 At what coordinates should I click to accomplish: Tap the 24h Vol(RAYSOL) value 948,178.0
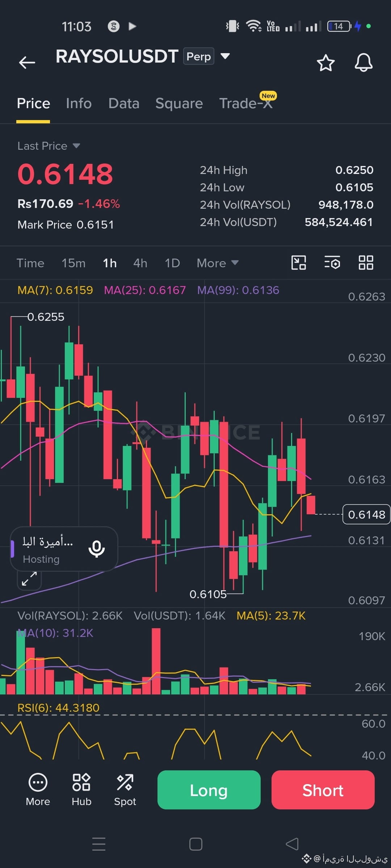[x=346, y=205]
